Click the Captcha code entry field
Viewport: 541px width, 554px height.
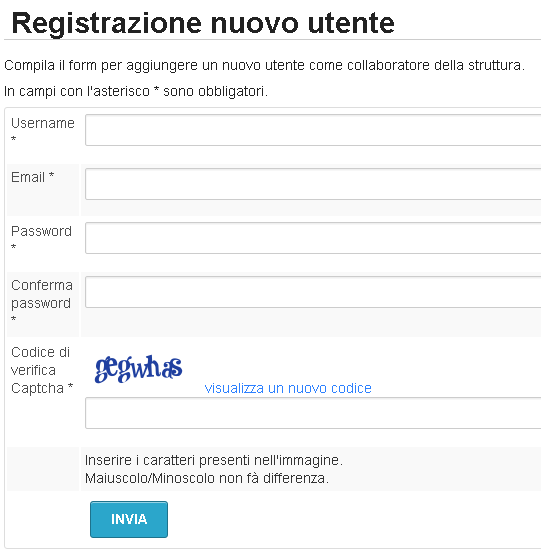click(313, 413)
